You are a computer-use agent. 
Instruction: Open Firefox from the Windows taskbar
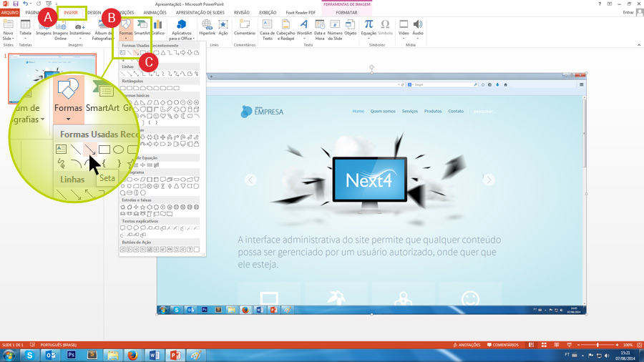tap(132, 355)
